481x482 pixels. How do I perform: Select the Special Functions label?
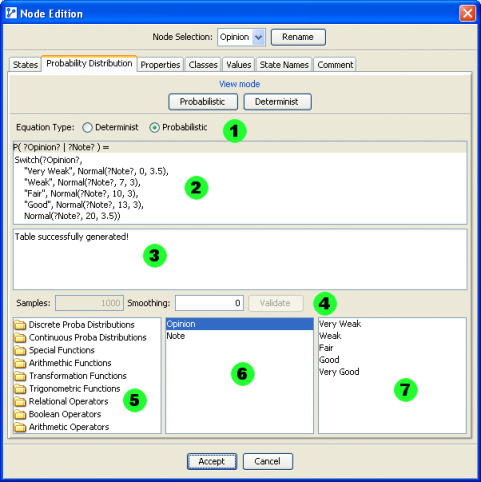(x=62, y=350)
